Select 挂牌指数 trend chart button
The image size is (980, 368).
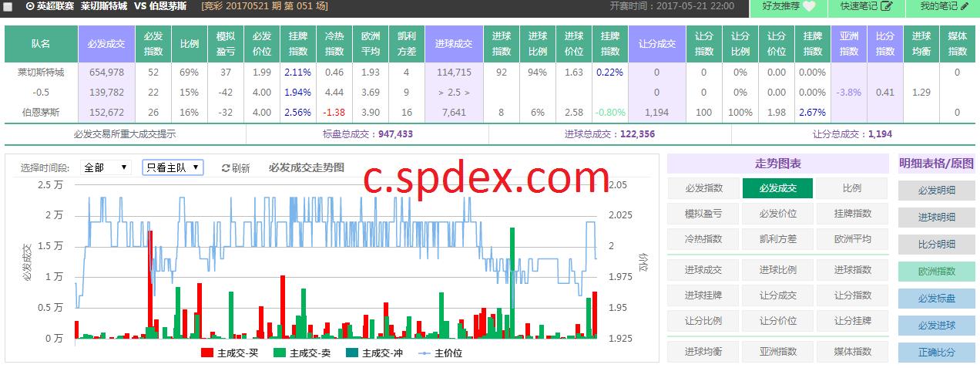click(852, 214)
